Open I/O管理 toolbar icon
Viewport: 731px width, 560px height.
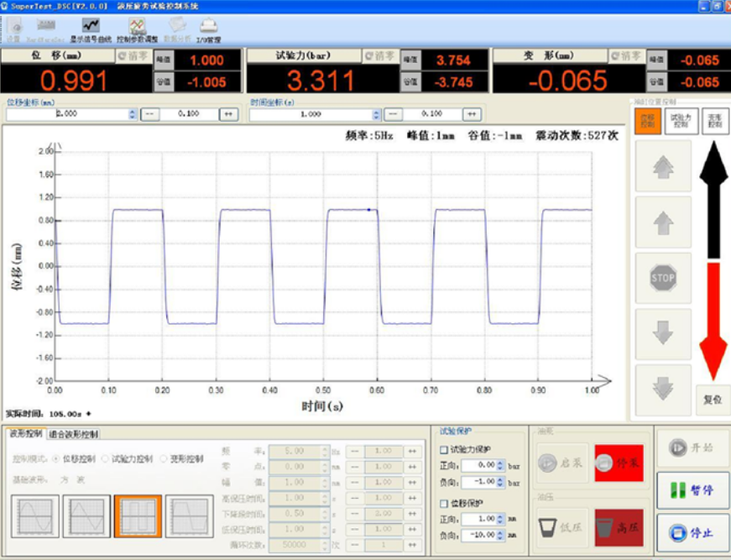pos(208,29)
